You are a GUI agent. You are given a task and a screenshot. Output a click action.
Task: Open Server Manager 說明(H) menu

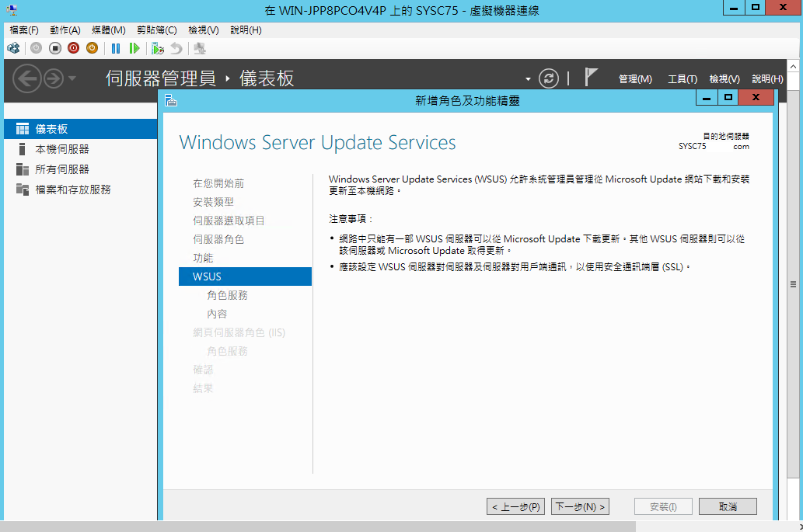pyautogui.click(x=767, y=78)
